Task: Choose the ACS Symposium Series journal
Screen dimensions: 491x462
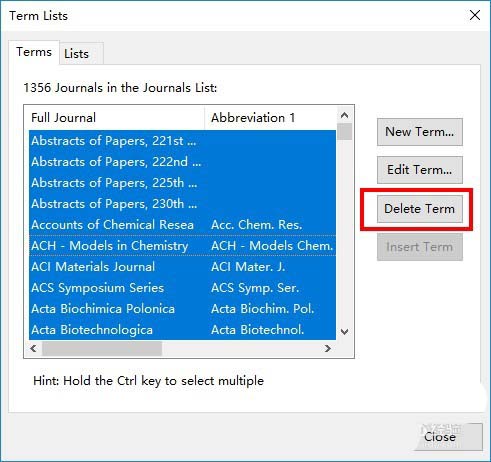Action: point(183,288)
